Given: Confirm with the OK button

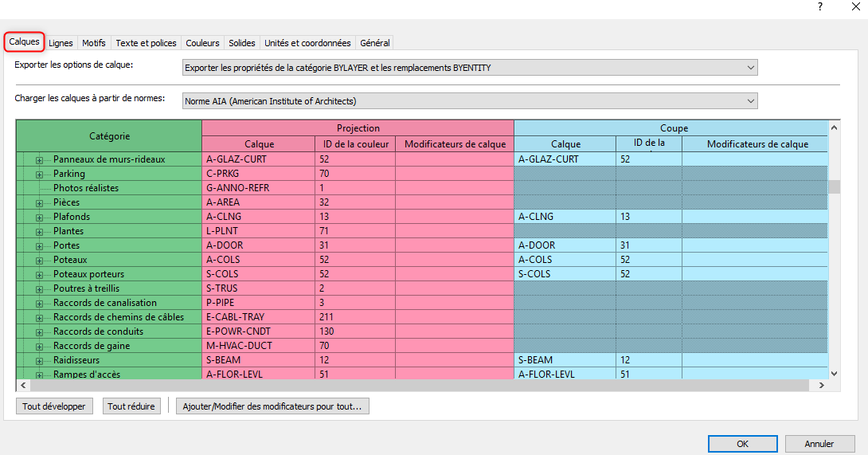Looking at the screenshot, I should tap(742, 444).
